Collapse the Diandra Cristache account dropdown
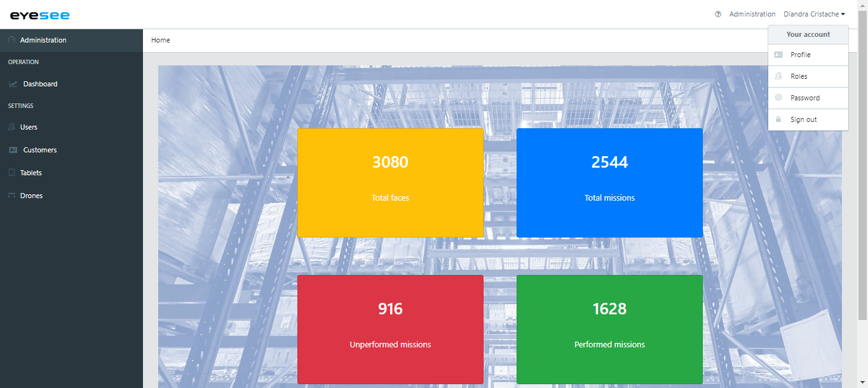 point(814,14)
